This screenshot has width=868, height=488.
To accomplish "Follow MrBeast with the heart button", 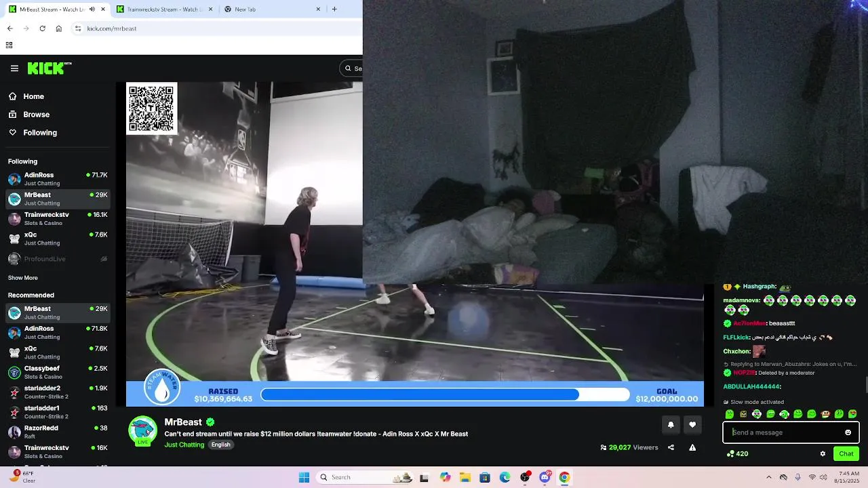I will (692, 424).
